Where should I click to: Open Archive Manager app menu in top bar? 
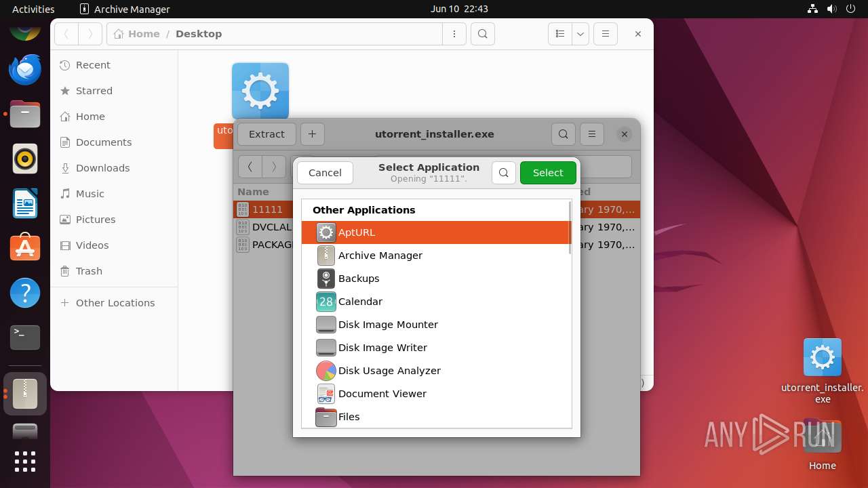coord(125,9)
